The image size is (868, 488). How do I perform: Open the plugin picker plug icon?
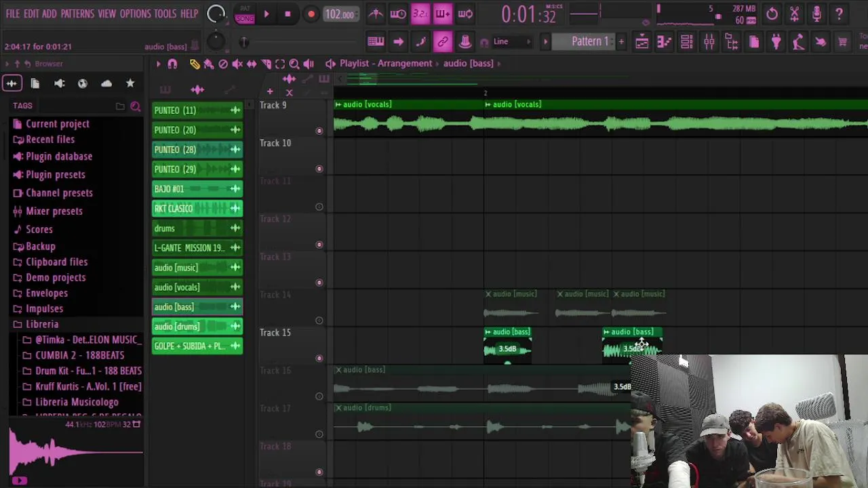776,43
